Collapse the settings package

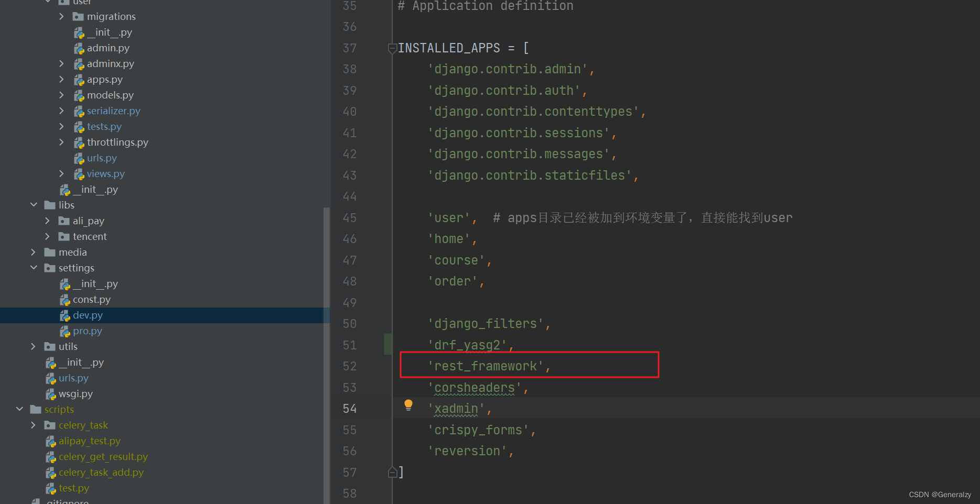34,268
